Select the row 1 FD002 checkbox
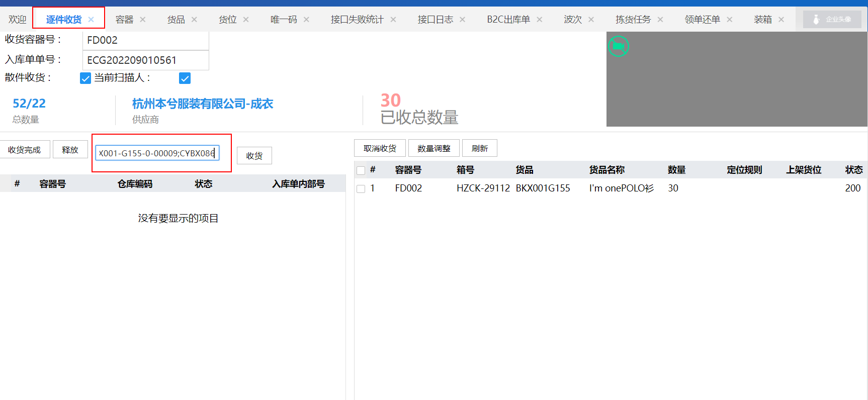868x400 pixels. tap(361, 189)
